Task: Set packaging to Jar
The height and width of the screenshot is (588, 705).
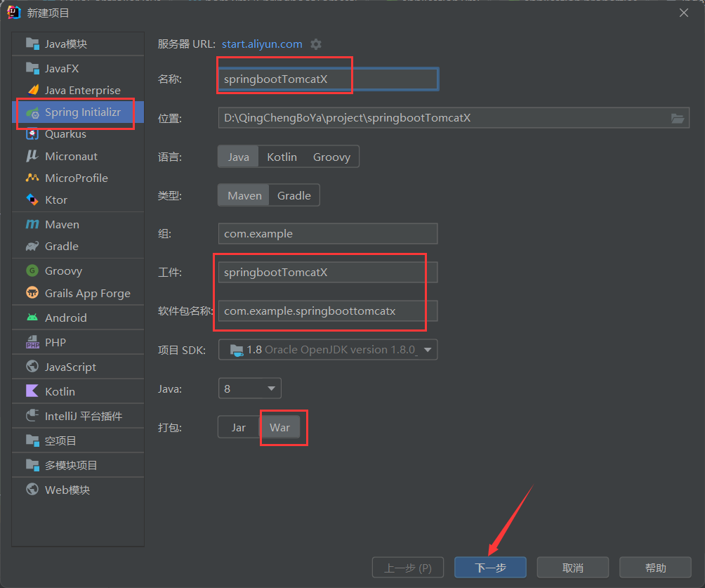Action: click(239, 427)
